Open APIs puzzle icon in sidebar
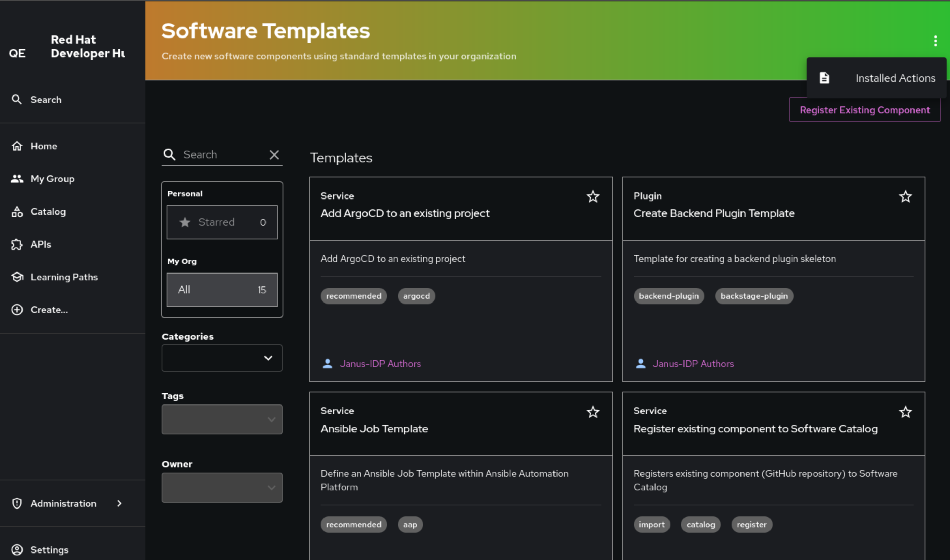Image resolution: width=950 pixels, height=560 pixels. tap(17, 245)
